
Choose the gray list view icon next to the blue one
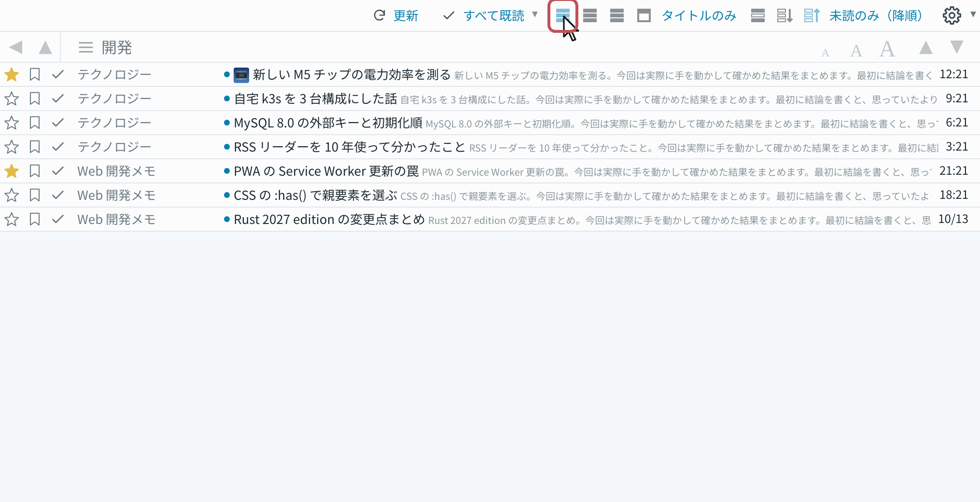tap(590, 15)
